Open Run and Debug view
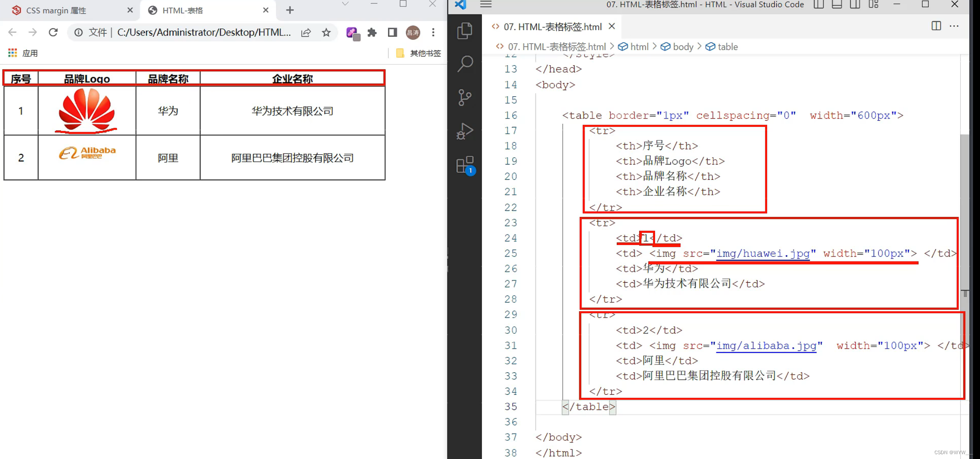980x459 pixels. click(465, 131)
